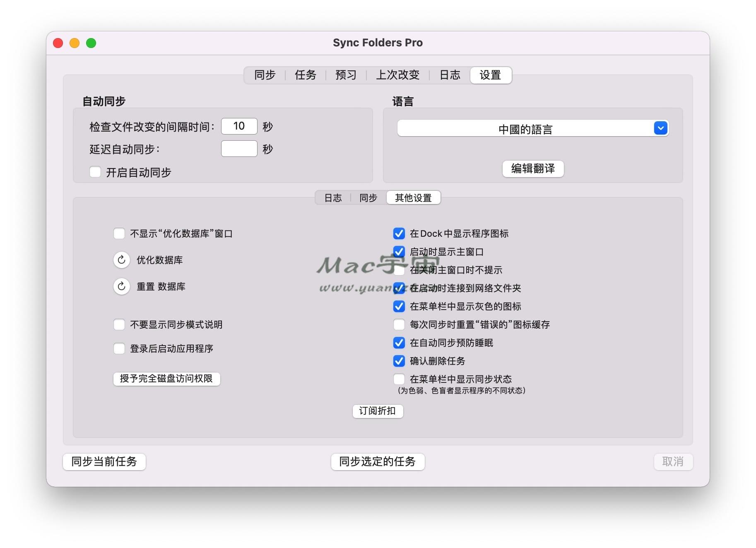Check 登录后启动应用程序
756x548 pixels.
(x=119, y=349)
